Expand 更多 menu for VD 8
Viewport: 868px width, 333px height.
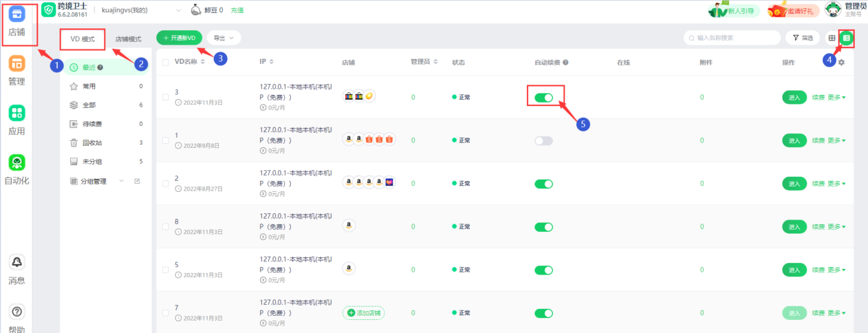[837, 226]
